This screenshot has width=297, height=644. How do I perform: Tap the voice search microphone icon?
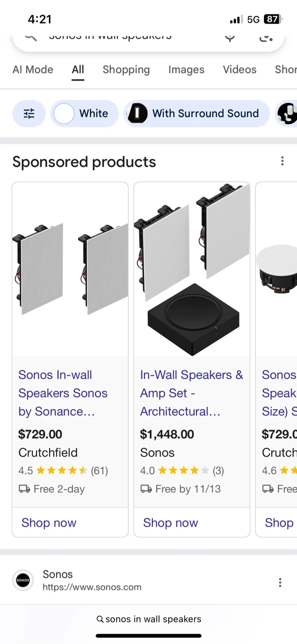(x=230, y=37)
